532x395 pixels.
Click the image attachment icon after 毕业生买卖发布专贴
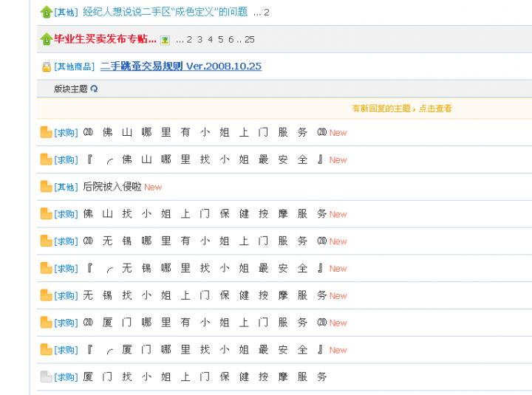[x=165, y=40]
